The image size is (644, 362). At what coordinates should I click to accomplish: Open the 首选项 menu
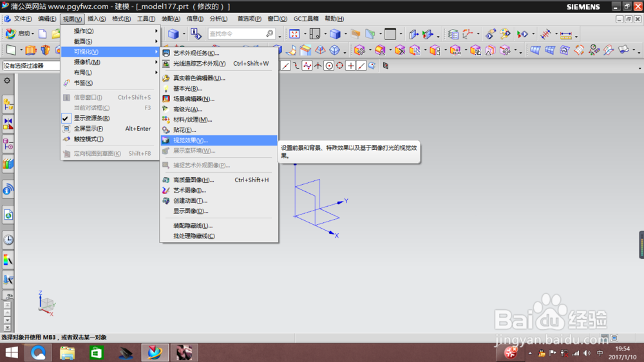pyautogui.click(x=249, y=19)
